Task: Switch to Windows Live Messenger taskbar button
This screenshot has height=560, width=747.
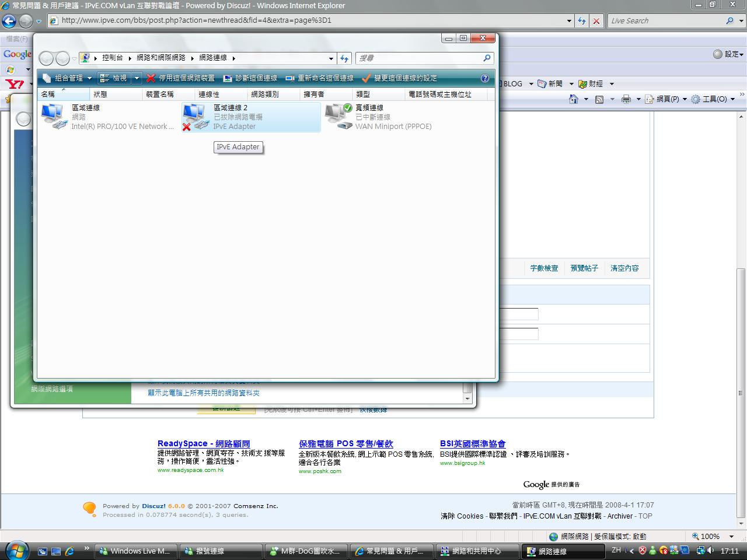Action: click(x=136, y=551)
